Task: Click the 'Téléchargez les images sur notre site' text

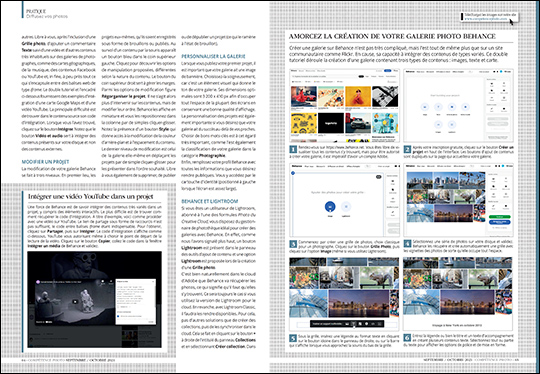Action: pyautogui.click(x=490, y=15)
